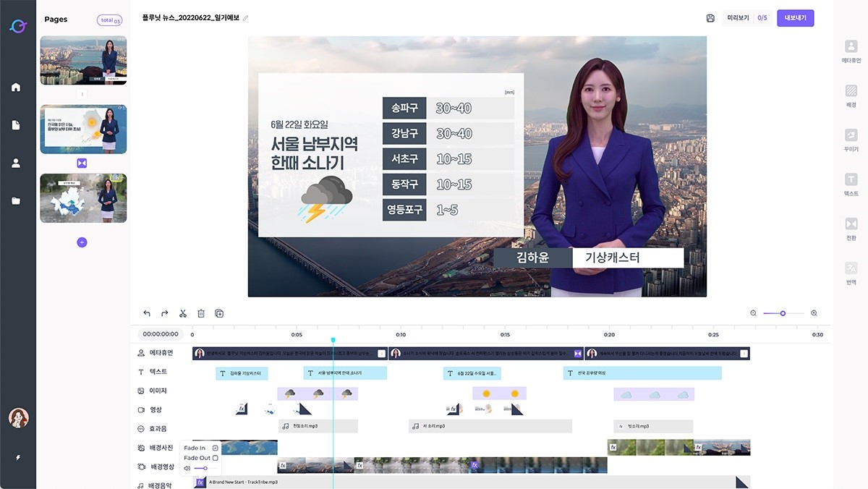868x489 pixels.
Task: Check the Fade Out checkbox
Action: pyautogui.click(x=215, y=458)
